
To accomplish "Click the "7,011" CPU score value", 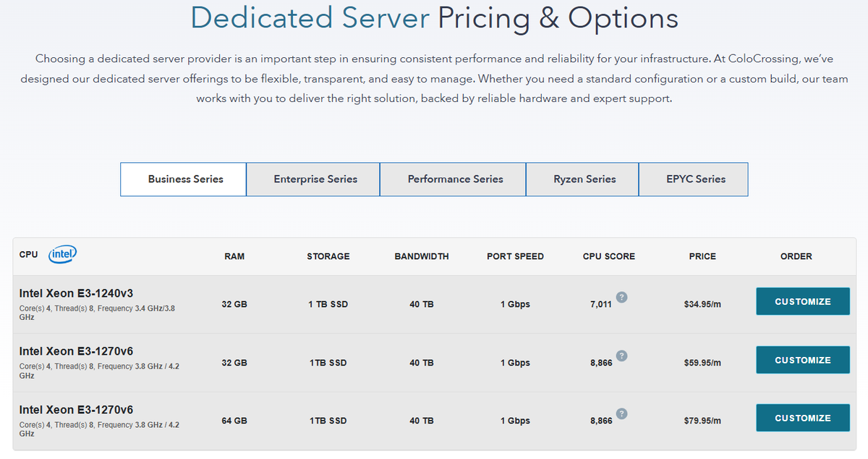I will pyautogui.click(x=601, y=304).
